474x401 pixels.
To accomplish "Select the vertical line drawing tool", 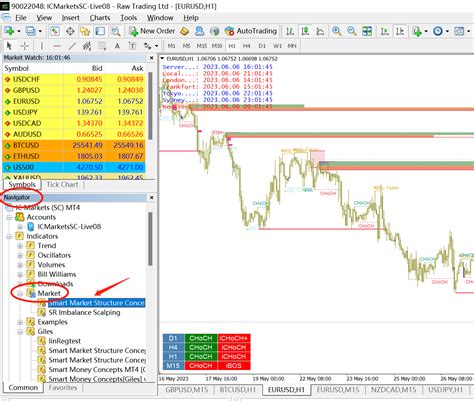I will click(42, 46).
